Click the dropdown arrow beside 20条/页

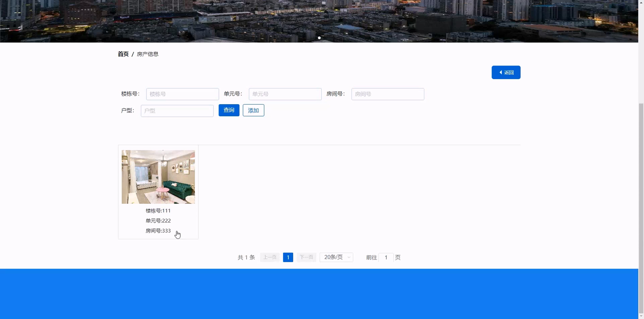point(349,257)
